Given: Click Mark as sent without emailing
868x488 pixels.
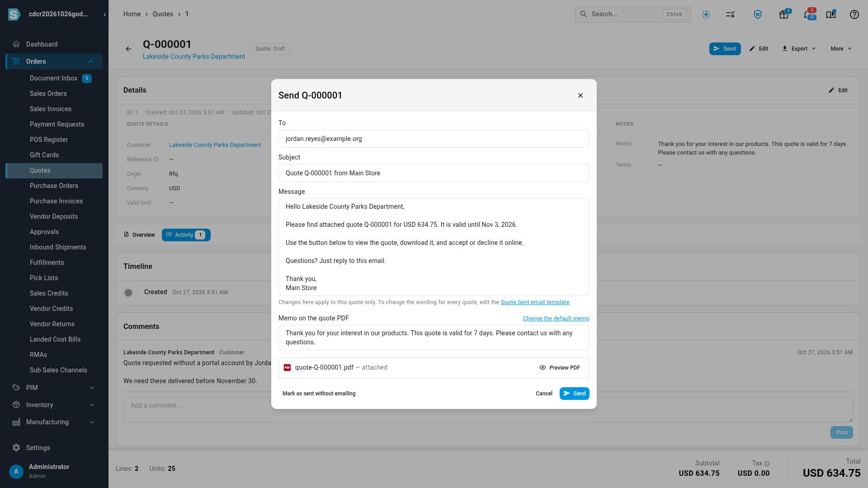Looking at the screenshot, I should 319,394.
